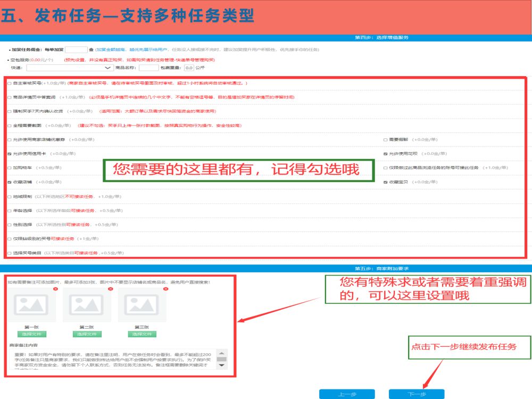Enable 选择买号类目 checkbox

(10, 253)
